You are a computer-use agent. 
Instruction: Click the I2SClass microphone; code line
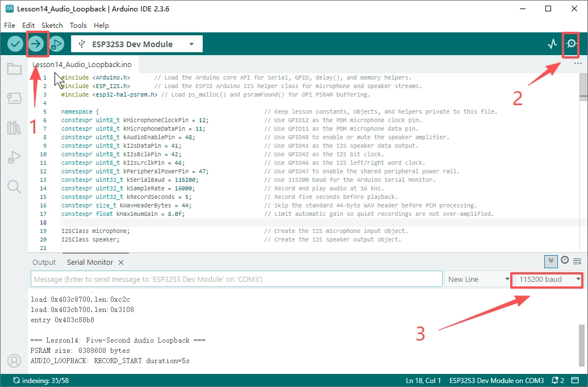pos(95,231)
